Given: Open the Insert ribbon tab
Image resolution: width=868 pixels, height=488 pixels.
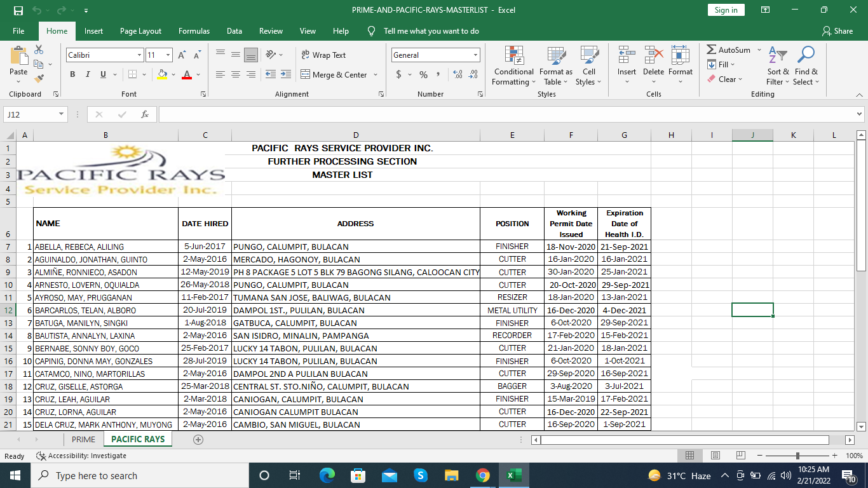Looking at the screenshot, I should pyautogui.click(x=93, y=30).
